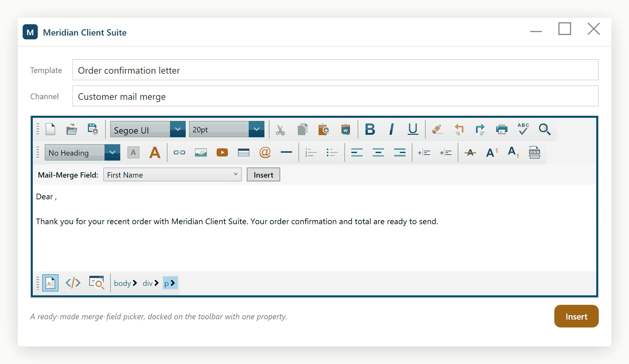
Task: Open the Segoe UI font dropdown
Action: click(178, 129)
